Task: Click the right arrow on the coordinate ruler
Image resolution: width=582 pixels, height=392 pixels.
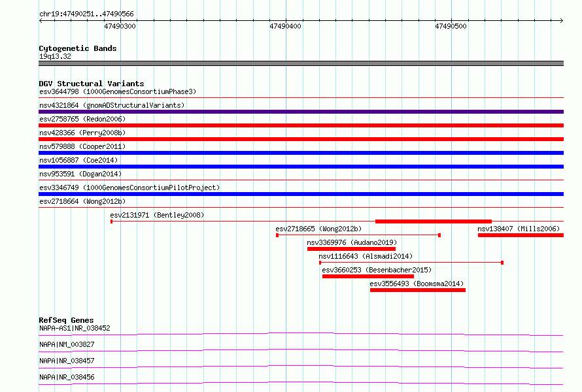Action: click(561, 20)
